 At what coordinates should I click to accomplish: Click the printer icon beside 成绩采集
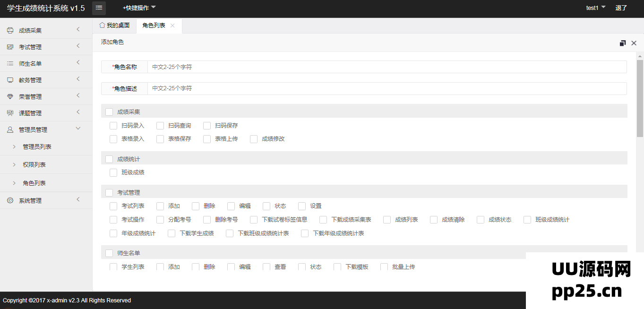10,31
